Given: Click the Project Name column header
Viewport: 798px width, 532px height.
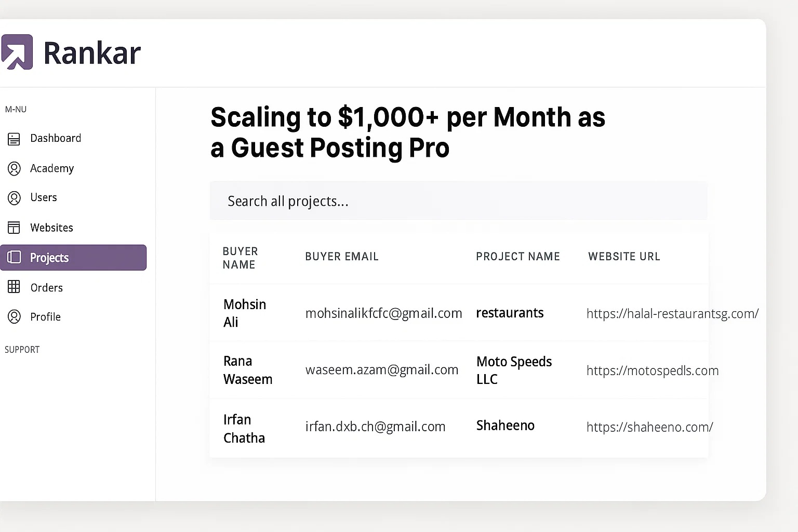Looking at the screenshot, I should point(518,257).
